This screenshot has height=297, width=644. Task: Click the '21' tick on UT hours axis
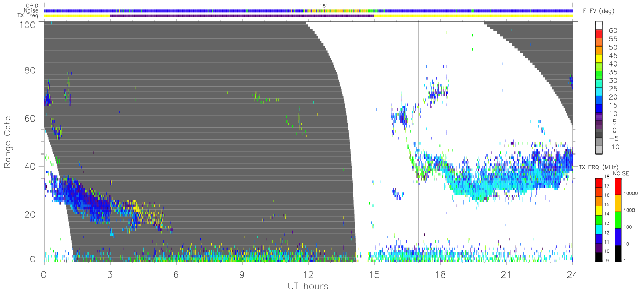pyautogui.click(x=506, y=274)
